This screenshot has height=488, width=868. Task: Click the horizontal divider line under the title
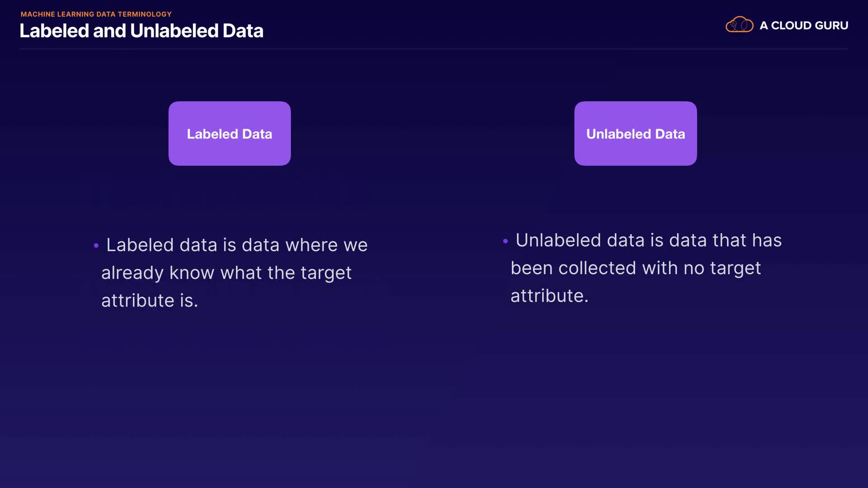[434, 49]
